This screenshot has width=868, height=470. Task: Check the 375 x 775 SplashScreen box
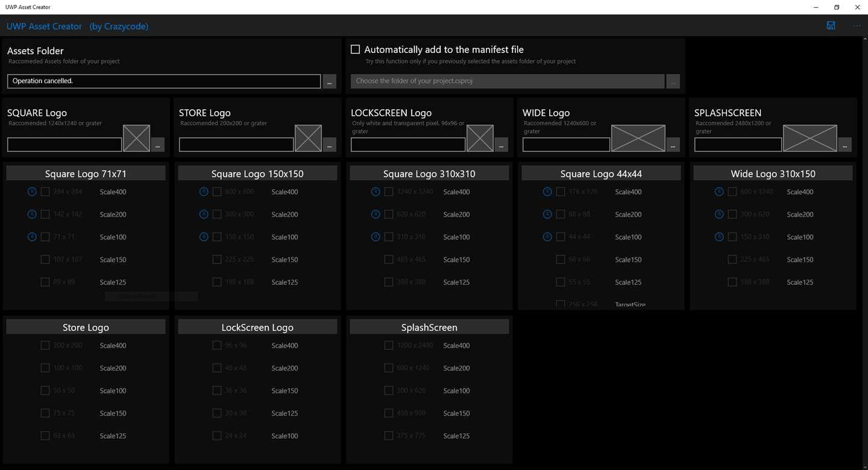389,436
